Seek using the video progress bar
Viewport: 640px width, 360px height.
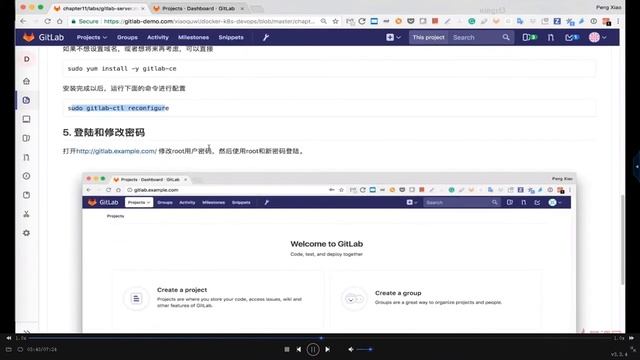click(320, 338)
